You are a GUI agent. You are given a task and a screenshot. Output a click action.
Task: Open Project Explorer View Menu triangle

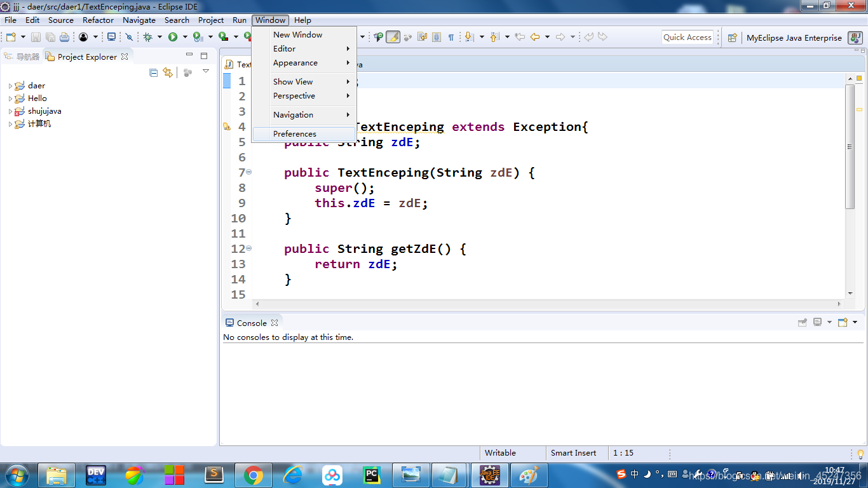pyautogui.click(x=205, y=71)
